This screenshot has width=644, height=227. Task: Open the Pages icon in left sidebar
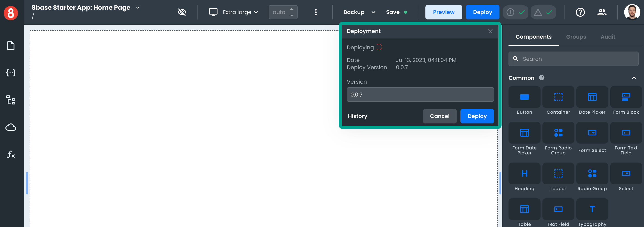pyautogui.click(x=11, y=46)
